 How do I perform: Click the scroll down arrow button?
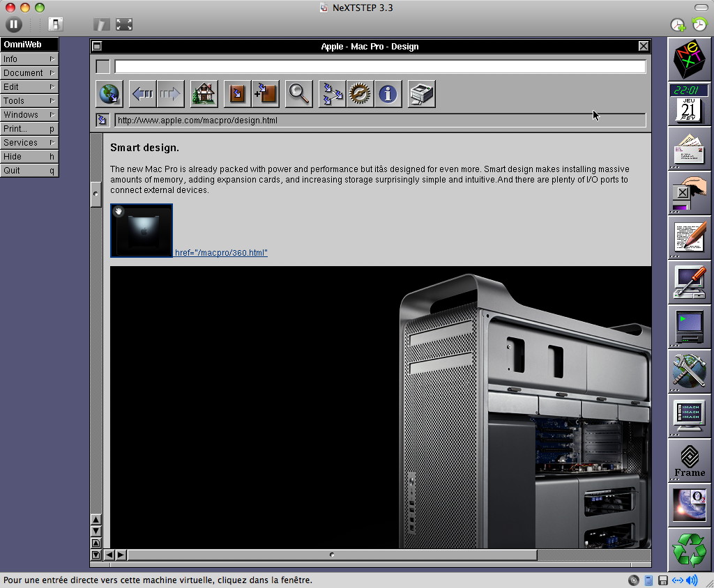point(96,531)
